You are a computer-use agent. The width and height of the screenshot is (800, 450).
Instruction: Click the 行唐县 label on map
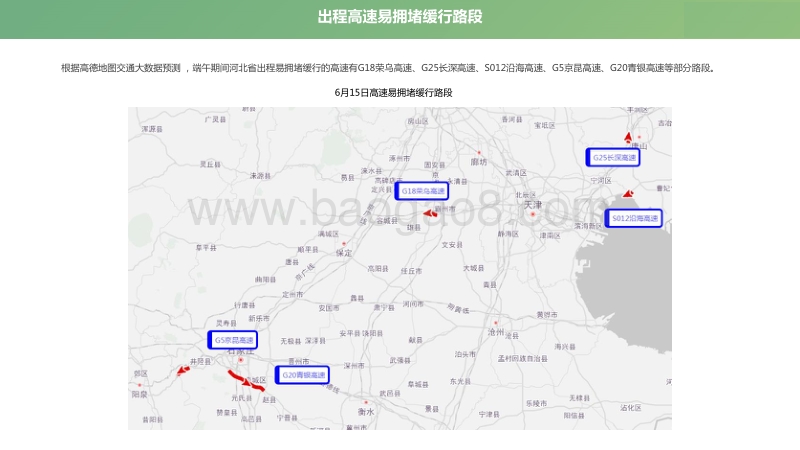(244, 305)
